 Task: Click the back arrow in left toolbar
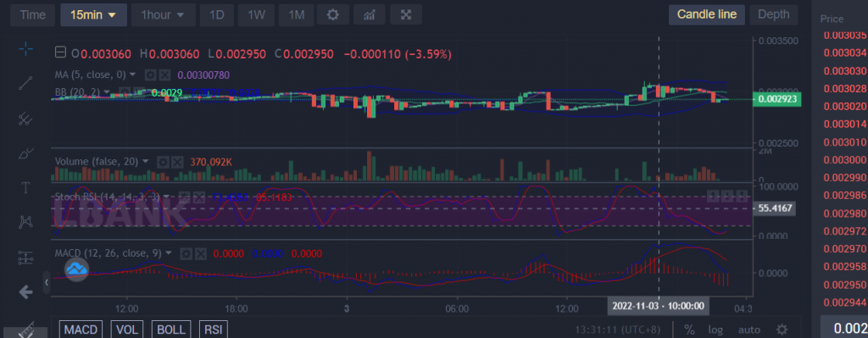[25, 292]
